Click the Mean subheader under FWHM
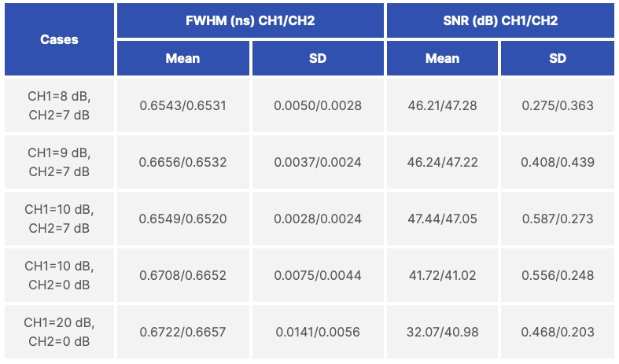 point(182,58)
